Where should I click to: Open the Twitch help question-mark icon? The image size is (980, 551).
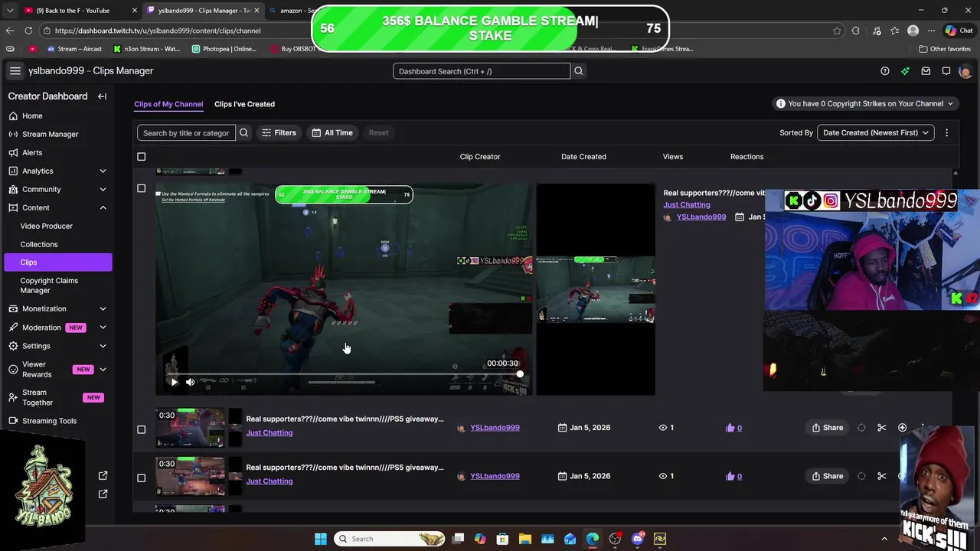pos(885,71)
